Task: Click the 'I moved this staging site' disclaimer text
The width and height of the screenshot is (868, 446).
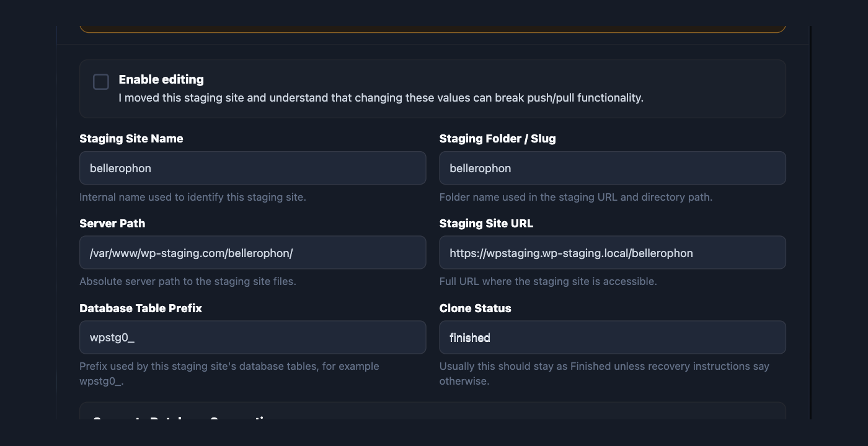Action: pos(381,98)
